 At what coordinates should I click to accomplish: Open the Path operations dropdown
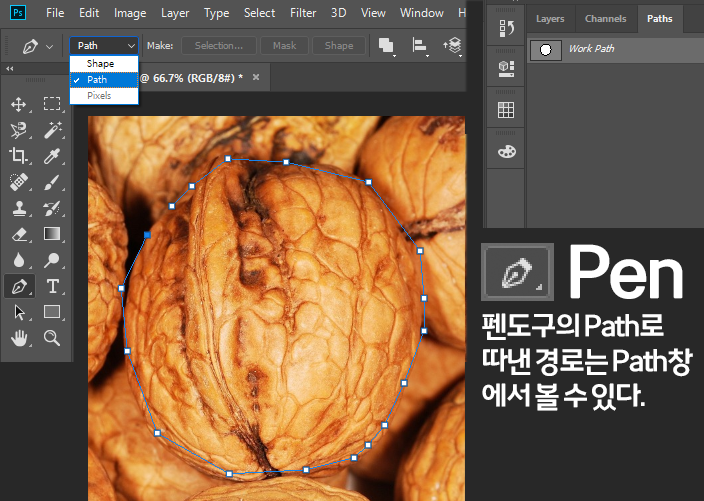tap(387, 46)
